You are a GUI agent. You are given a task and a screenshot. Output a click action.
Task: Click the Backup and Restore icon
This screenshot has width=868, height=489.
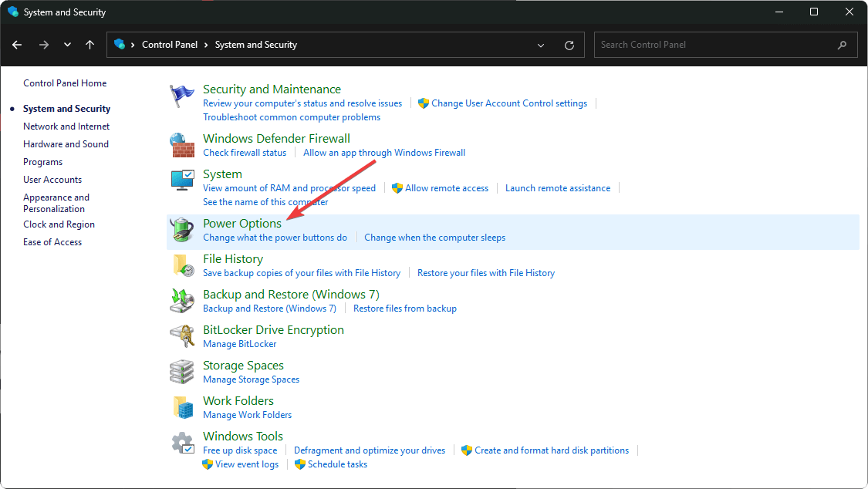click(x=182, y=301)
